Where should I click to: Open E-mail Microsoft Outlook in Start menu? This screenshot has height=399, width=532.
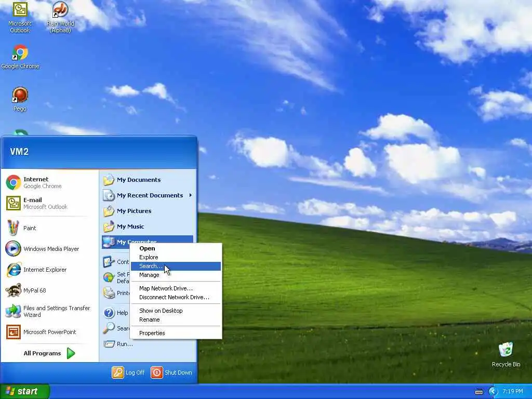49,203
